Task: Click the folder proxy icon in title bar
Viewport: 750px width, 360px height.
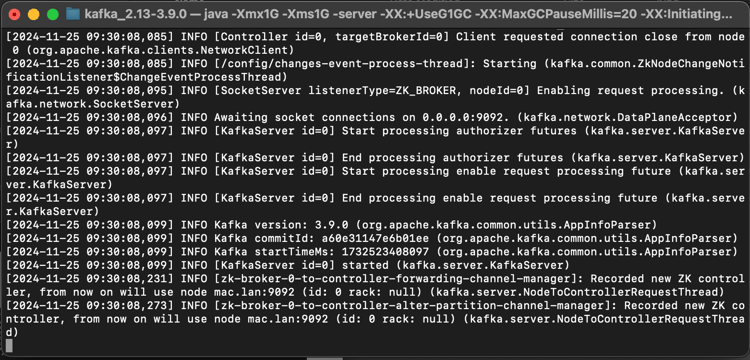Action: point(73,13)
